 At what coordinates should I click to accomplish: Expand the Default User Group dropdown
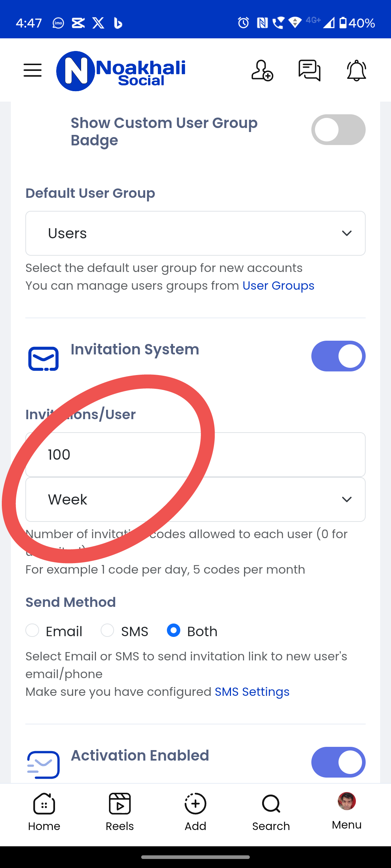click(195, 233)
